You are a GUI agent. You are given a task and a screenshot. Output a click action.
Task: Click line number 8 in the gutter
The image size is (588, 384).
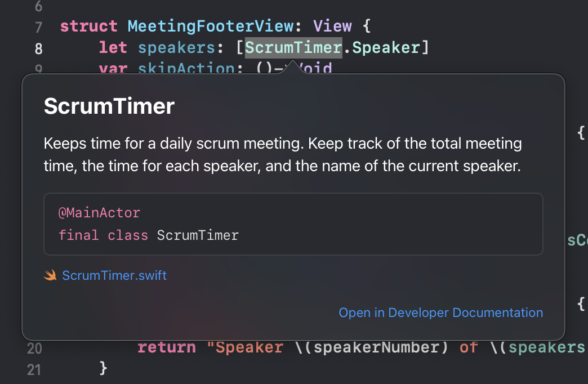coord(38,48)
